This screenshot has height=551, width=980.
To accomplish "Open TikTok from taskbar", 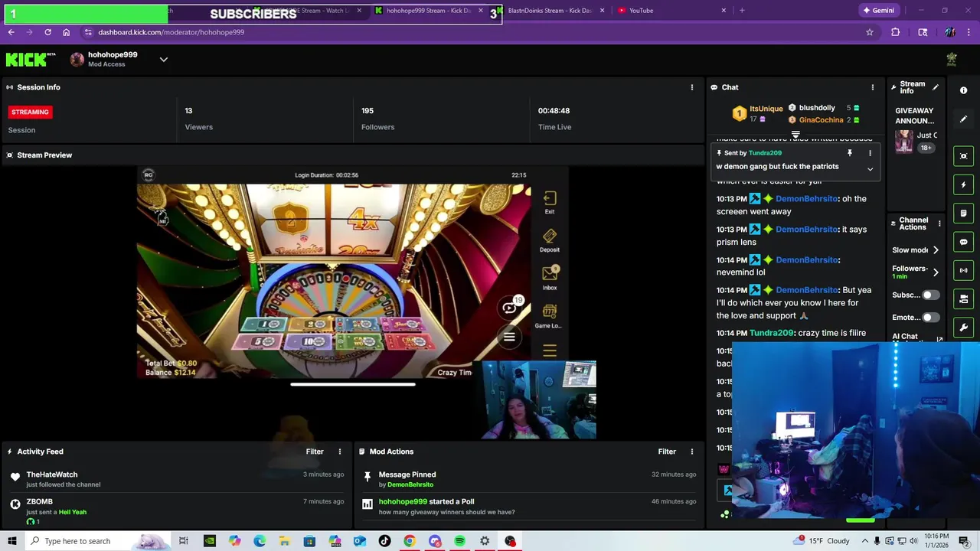I will click(384, 541).
